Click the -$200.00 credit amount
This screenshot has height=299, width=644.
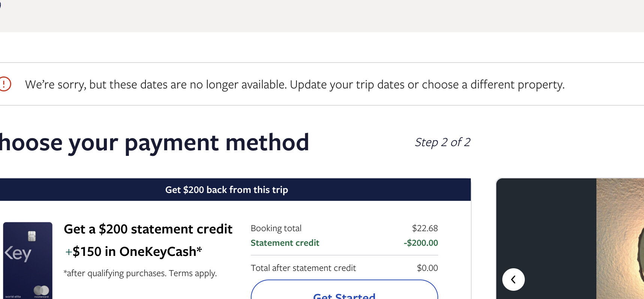(x=421, y=243)
